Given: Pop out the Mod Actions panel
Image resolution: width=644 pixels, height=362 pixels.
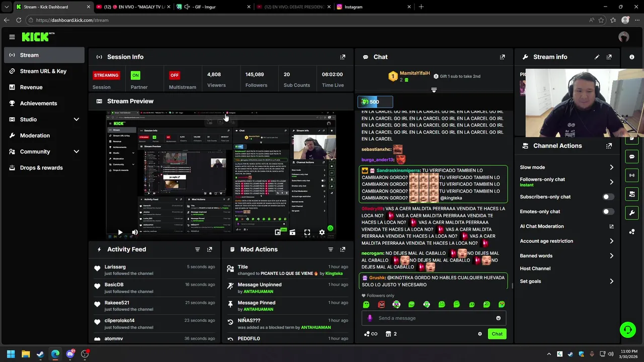Looking at the screenshot, I should pyautogui.click(x=343, y=249).
